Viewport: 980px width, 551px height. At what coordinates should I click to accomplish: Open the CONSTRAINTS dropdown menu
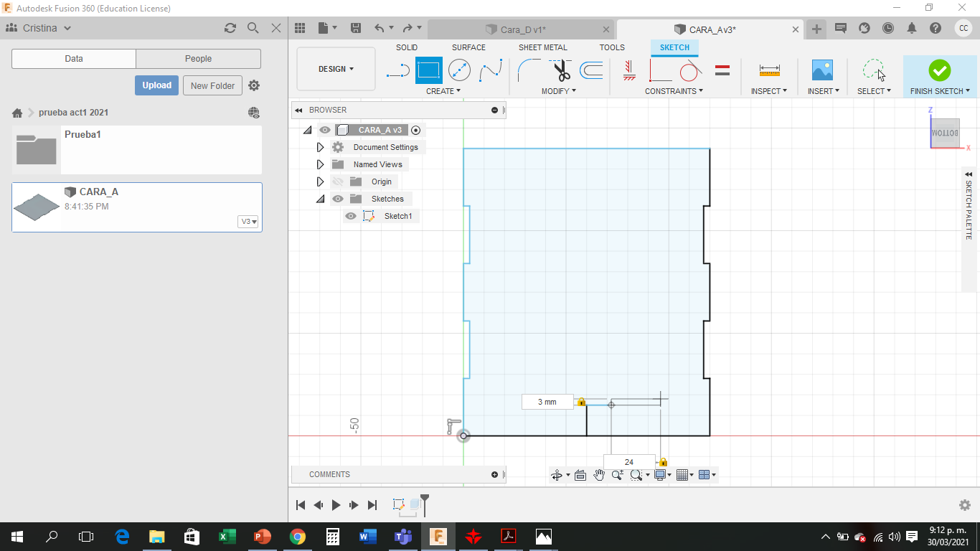tap(674, 91)
